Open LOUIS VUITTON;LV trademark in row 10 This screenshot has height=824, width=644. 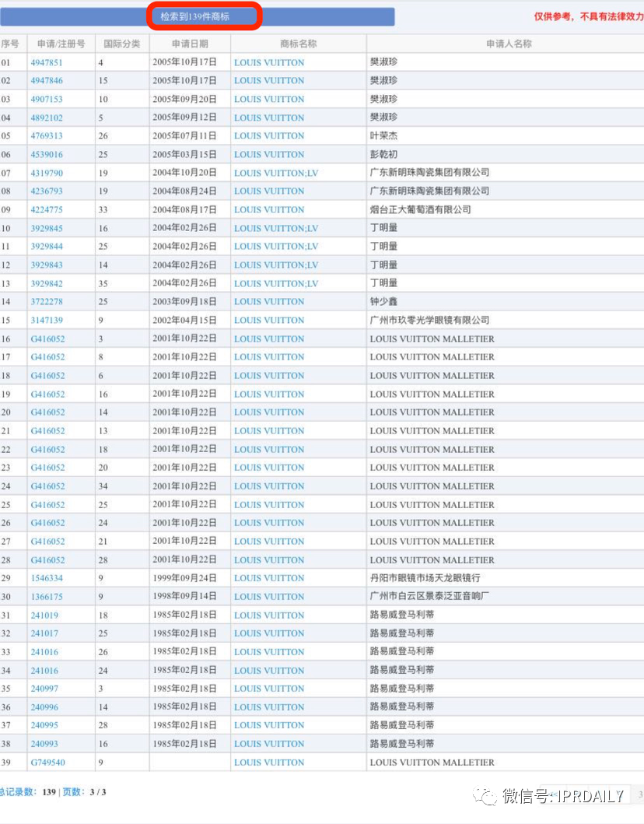(x=276, y=228)
